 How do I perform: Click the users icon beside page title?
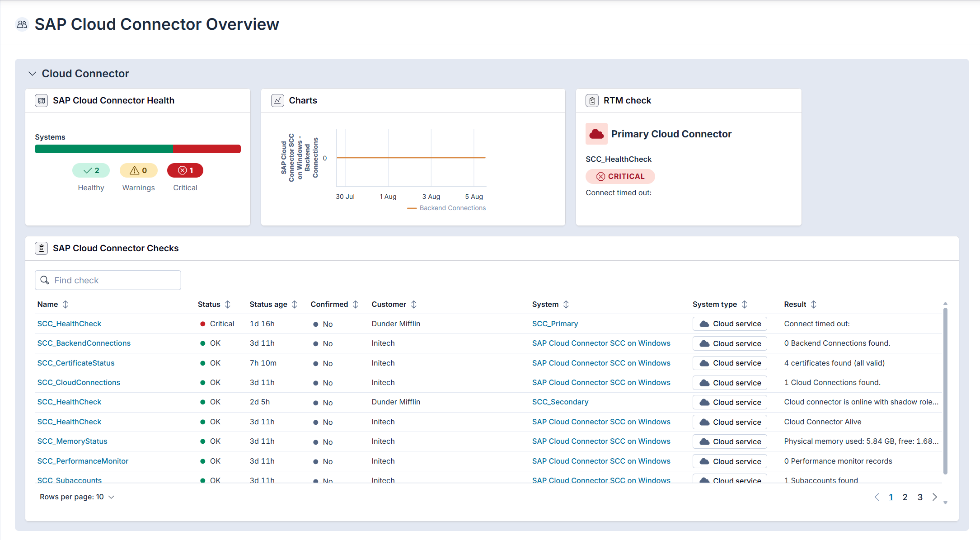(x=22, y=24)
